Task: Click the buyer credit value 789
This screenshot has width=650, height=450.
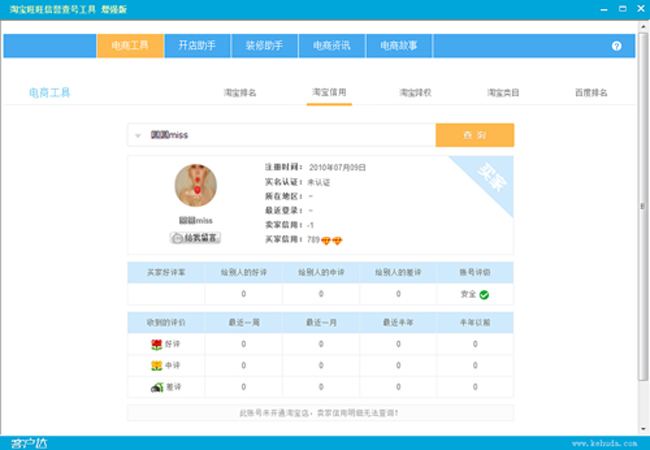Action: (x=313, y=240)
